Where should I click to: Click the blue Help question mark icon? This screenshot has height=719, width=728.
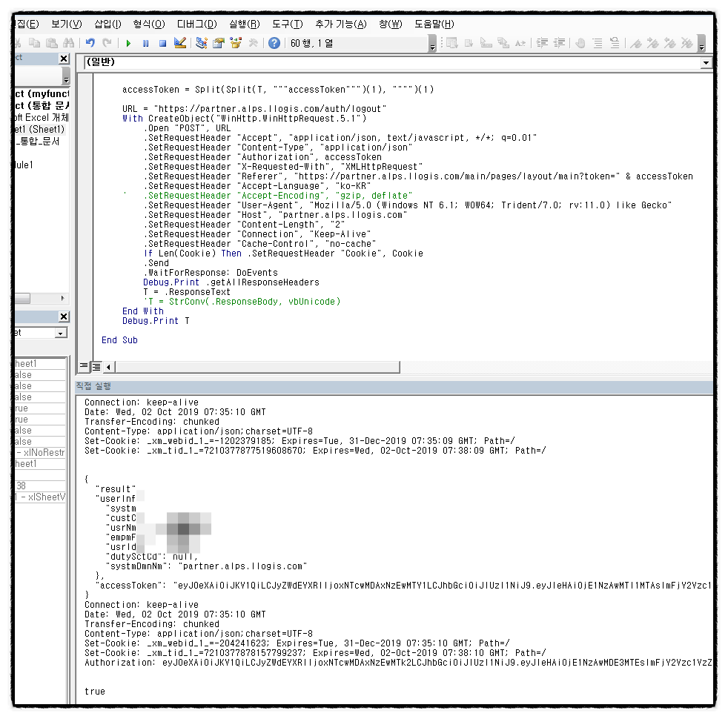click(x=274, y=44)
